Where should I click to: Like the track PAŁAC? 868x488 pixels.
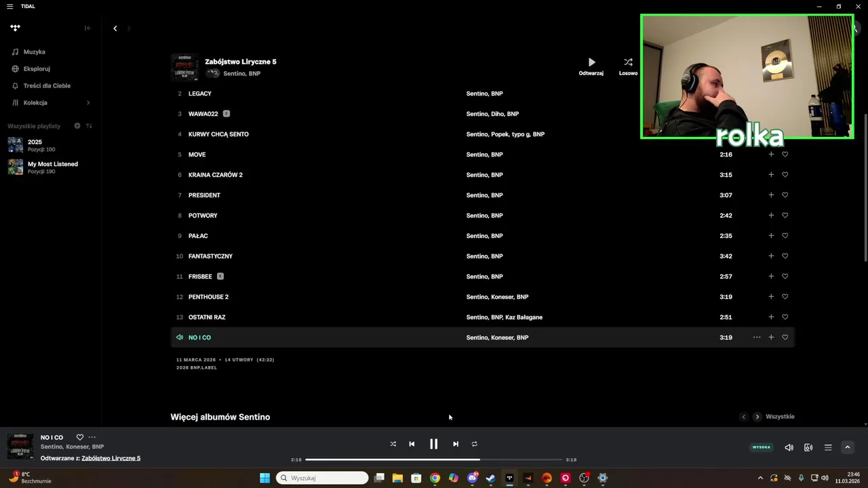click(x=785, y=236)
